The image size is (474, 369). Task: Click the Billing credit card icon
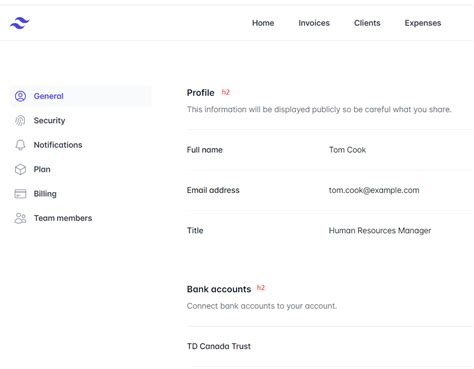point(20,194)
